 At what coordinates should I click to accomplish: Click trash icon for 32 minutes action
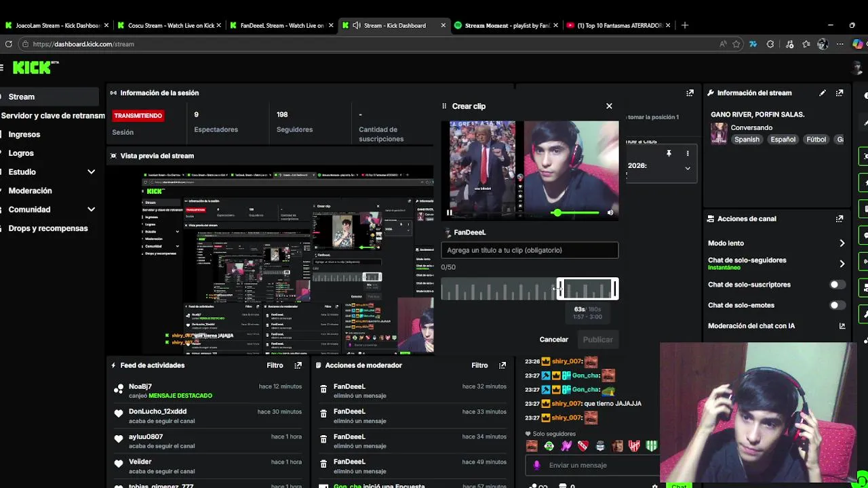click(x=323, y=389)
